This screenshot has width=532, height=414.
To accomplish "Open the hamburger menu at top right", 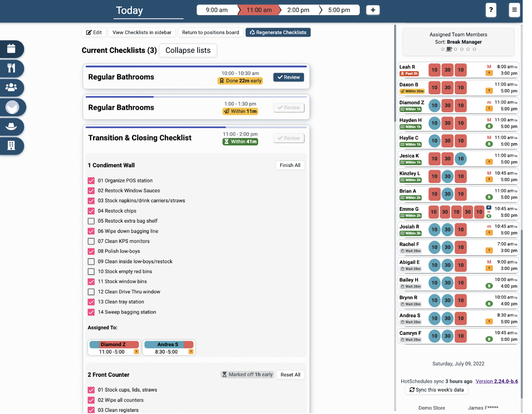I will pos(514,10).
